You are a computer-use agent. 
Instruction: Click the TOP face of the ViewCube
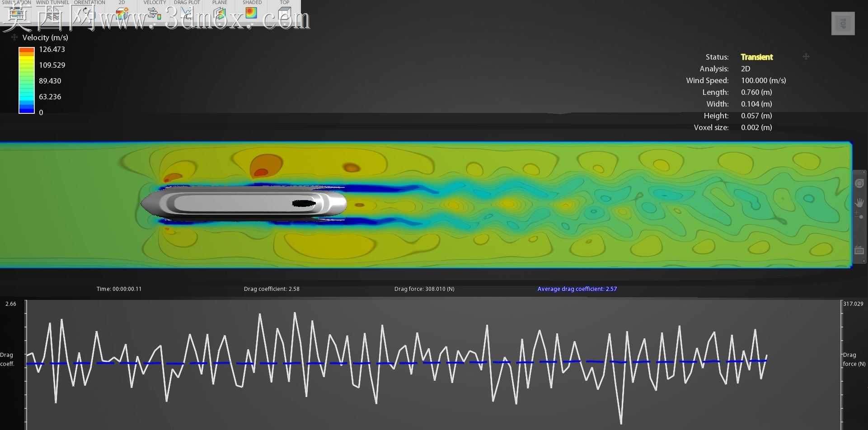(843, 23)
